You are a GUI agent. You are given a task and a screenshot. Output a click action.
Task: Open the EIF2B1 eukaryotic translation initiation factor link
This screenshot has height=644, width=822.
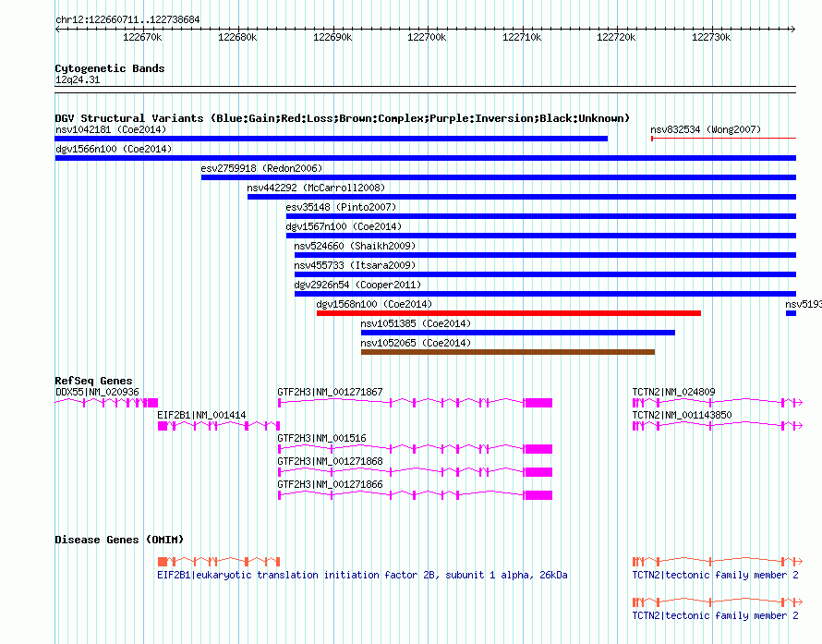click(362, 575)
